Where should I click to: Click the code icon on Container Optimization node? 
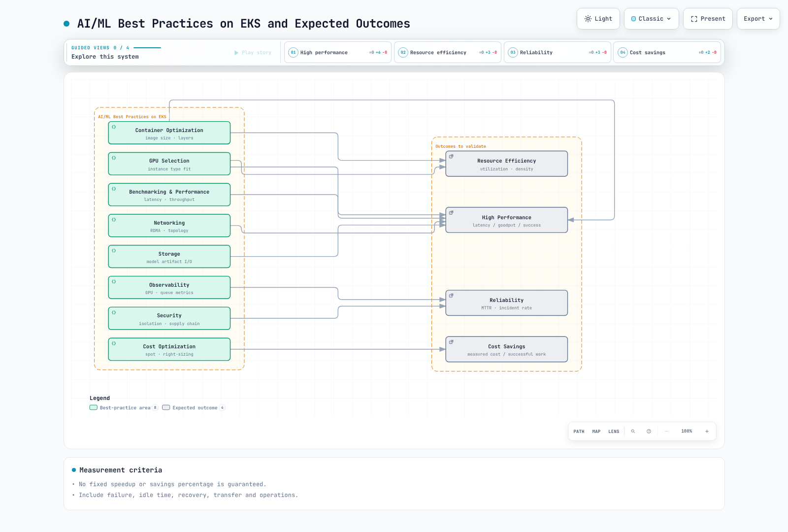coord(114,127)
